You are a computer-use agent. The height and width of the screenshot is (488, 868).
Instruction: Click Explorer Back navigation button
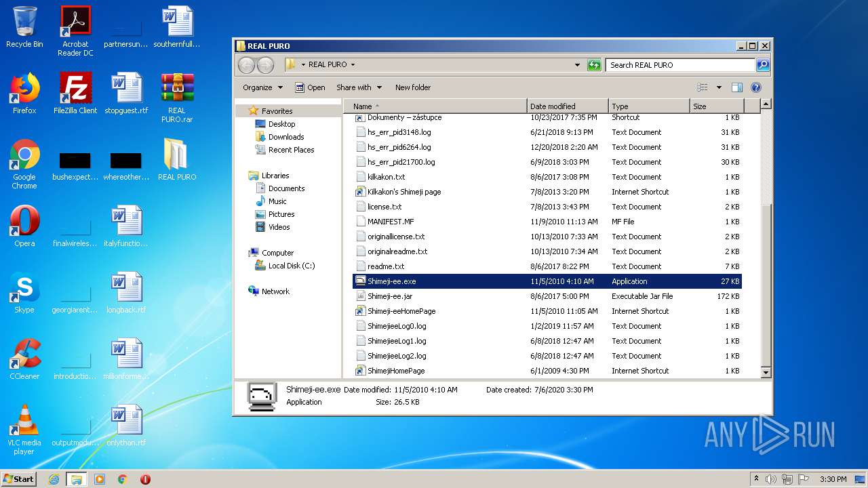click(x=247, y=65)
